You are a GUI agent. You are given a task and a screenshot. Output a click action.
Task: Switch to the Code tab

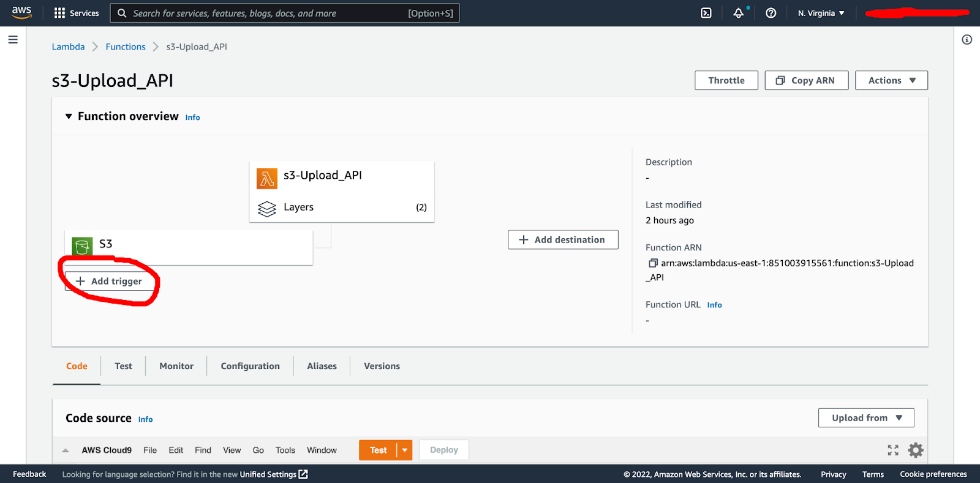(x=77, y=366)
